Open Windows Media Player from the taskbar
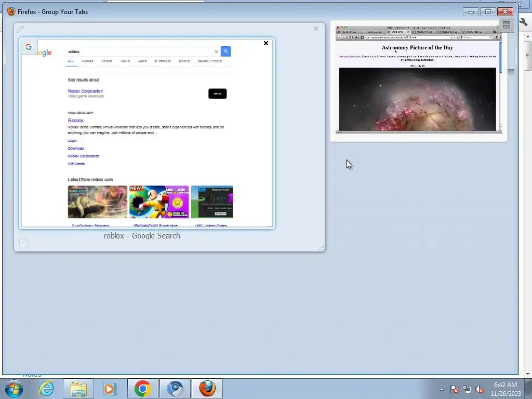532x399 pixels. (110, 389)
